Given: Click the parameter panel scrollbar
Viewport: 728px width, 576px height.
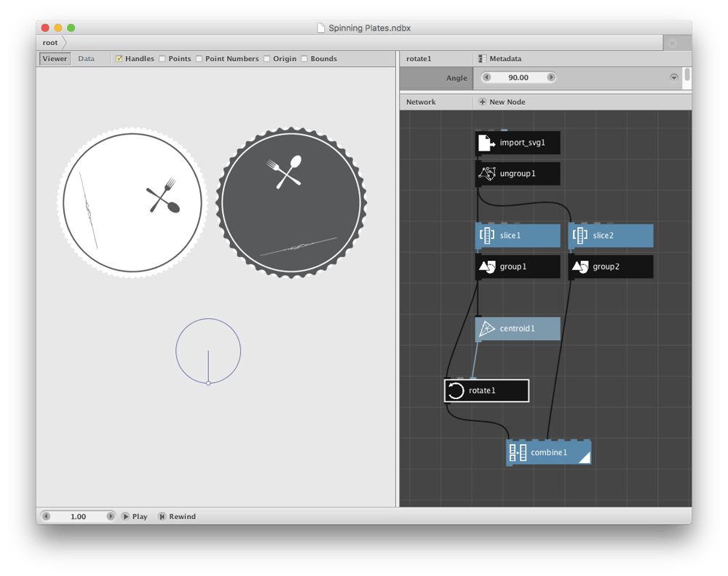Looking at the screenshot, I should coord(687,75).
